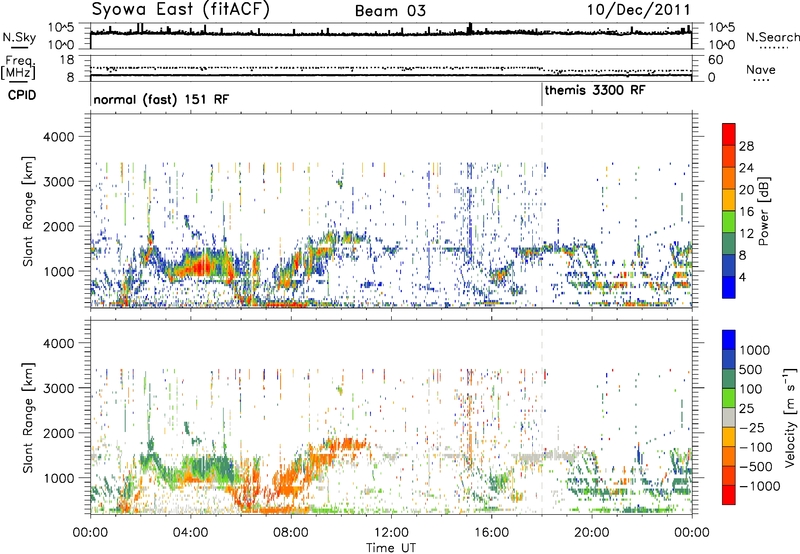The width and height of the screenshot is (800, 554).
Task: Pick the blue bottom segment of the Power colorbar
Action: pos(729,287)
